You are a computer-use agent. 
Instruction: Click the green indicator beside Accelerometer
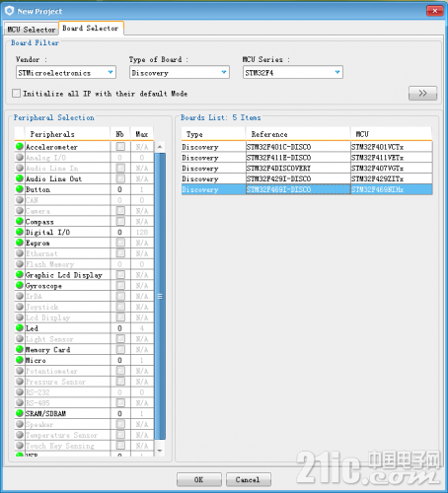(x=20, y=146)
